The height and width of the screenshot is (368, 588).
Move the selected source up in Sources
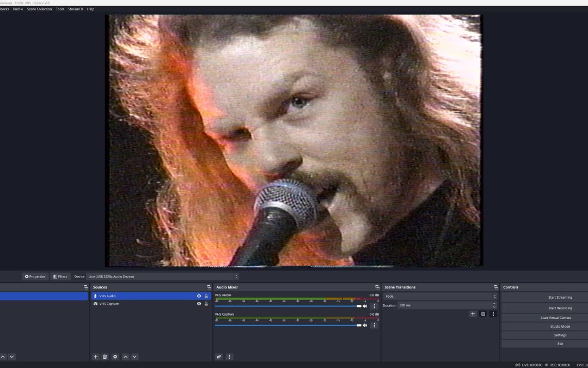click(125, 357)
